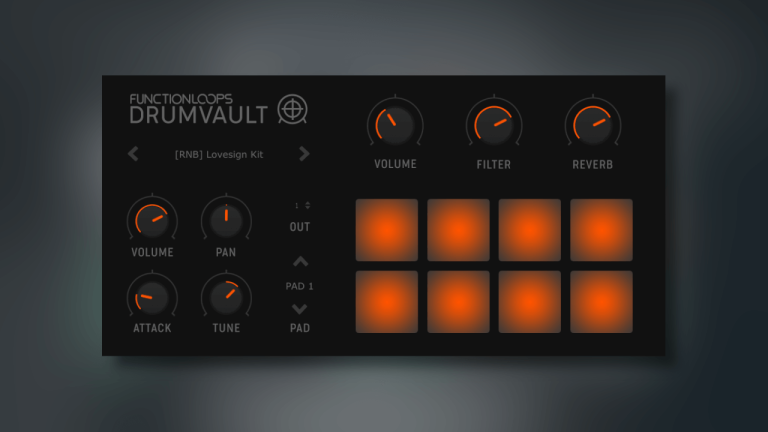Open the [RNB] Lovesign Kit preset name
Screen dimensions: 768x432
[x=218, y=155]
